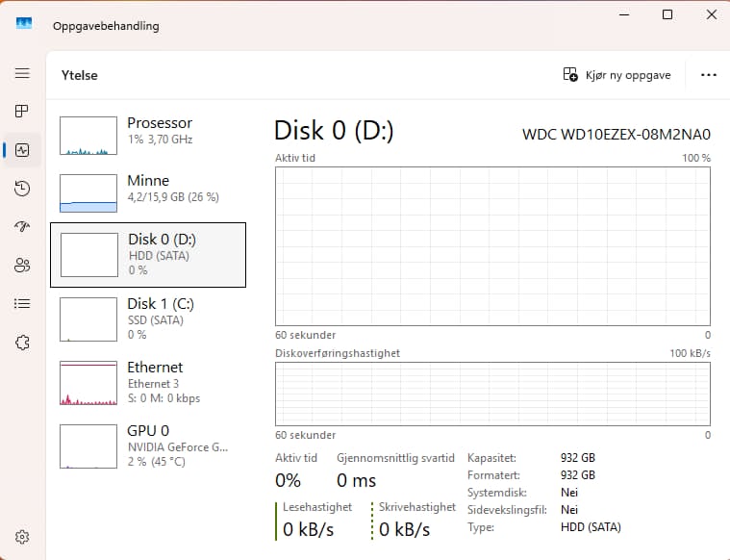
Task: Click the Kapasitet 932 GB value
Action: 578,458
